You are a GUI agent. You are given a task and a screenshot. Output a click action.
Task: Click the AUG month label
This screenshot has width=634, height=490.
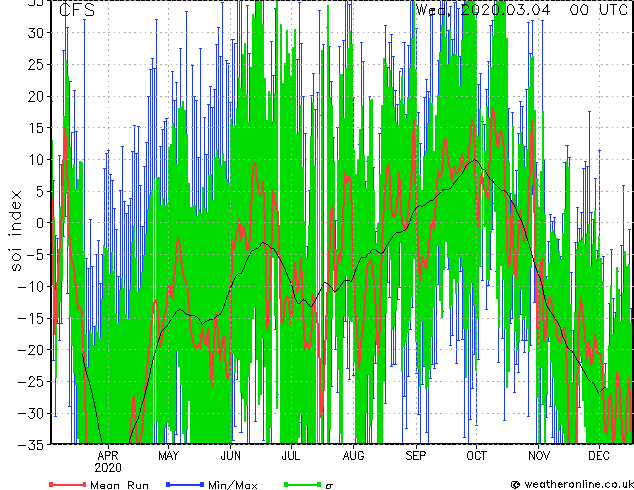point(353,456)
